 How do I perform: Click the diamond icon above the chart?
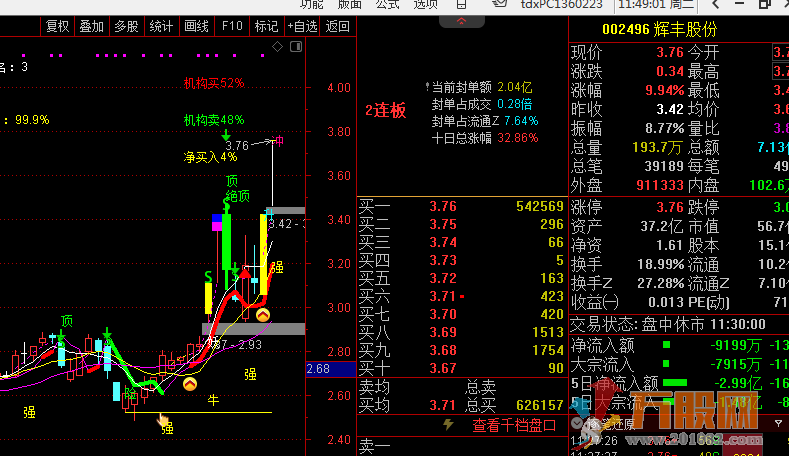pyautogui.click(x=279, y=46)
